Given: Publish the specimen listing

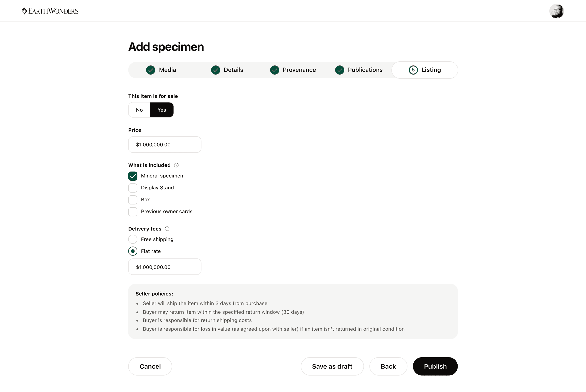Looking at the screenshot, I should pos(435,366).
